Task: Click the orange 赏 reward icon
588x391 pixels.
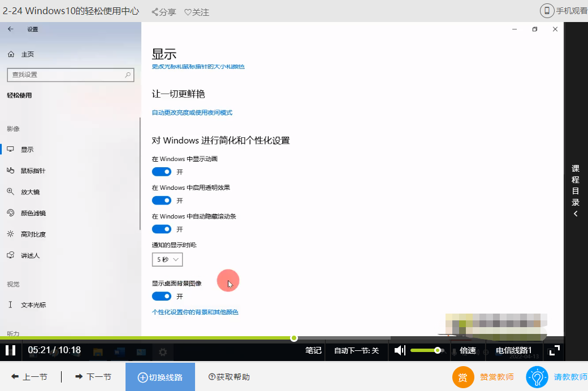Action: [x=462, y=377]
